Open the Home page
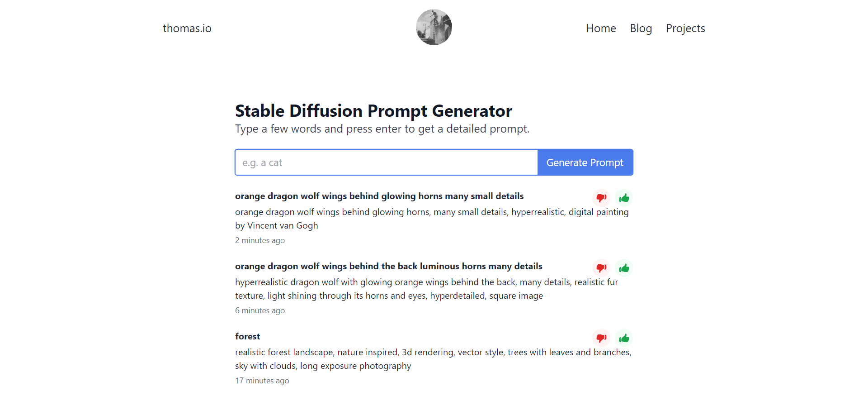Viewport: 868px width, 396px height. point(601,28)
